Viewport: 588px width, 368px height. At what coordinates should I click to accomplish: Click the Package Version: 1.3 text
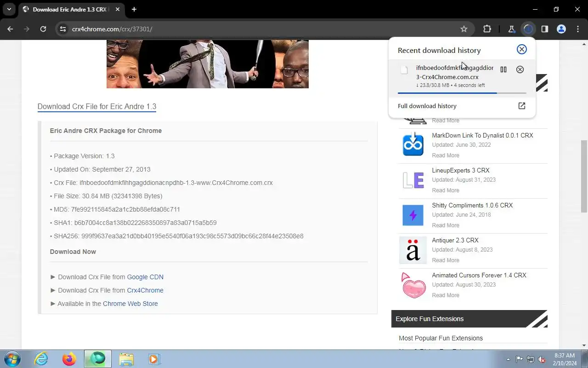click(x=82, y=156)
